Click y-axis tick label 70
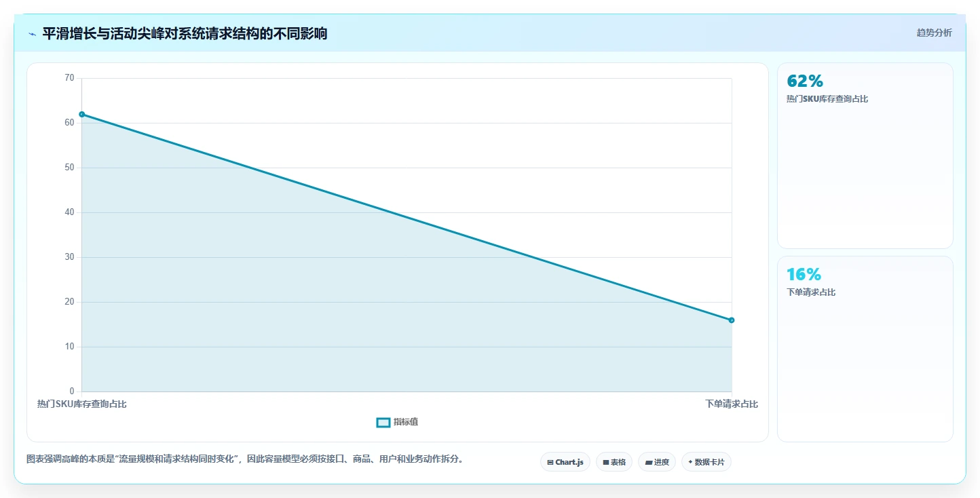Image resolution: width=980 pixels, height=498 pixels. (x=69, y=78)
